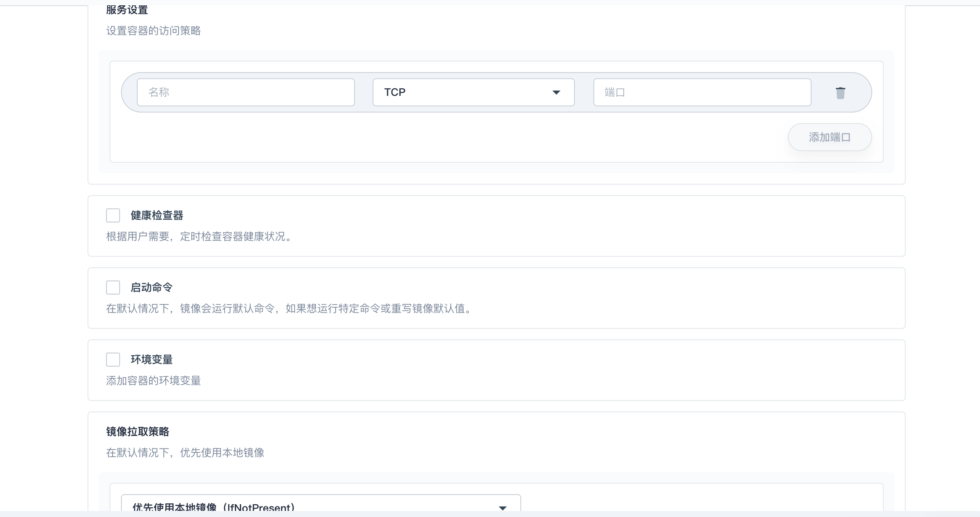Click the 镜像拉取策略 heading
Image resolution: width=980 pixels, height=517 pixels.
pyautogui.click(x=138, y=432)
